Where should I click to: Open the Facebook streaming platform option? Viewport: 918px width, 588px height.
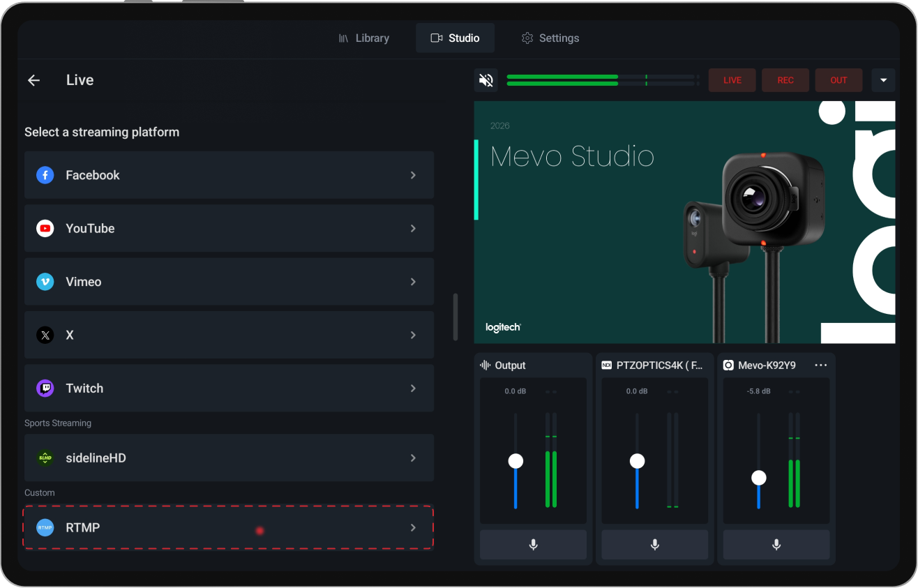(x=45, y=175)
